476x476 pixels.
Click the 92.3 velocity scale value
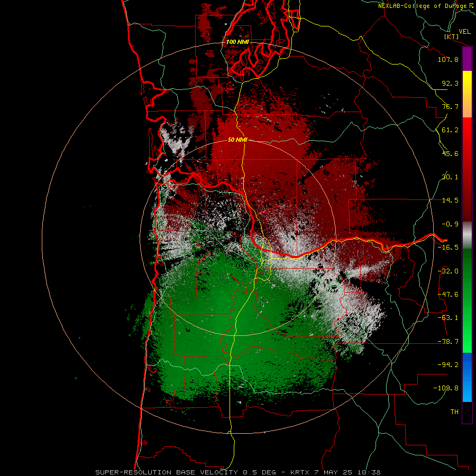pyautogui.click(x=450, y=83)
